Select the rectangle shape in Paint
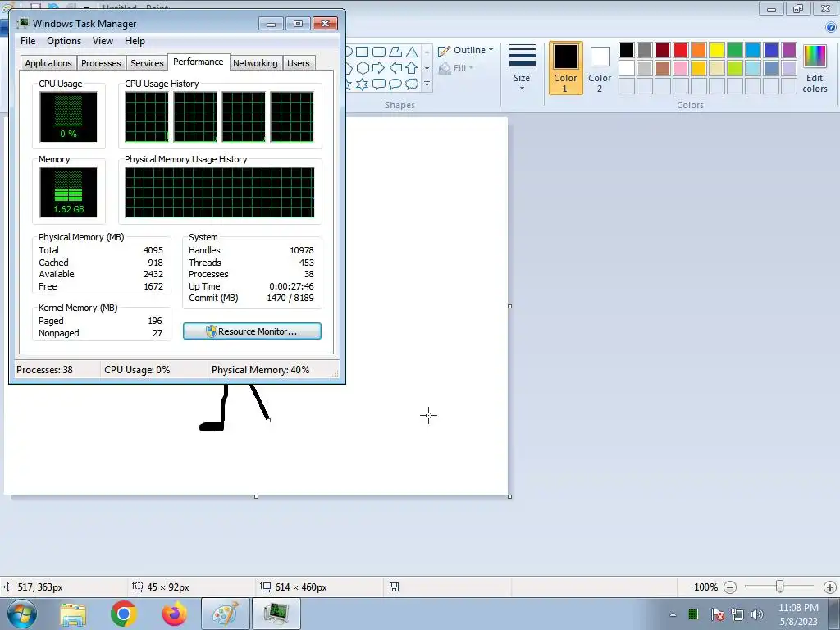 point(362,52)
